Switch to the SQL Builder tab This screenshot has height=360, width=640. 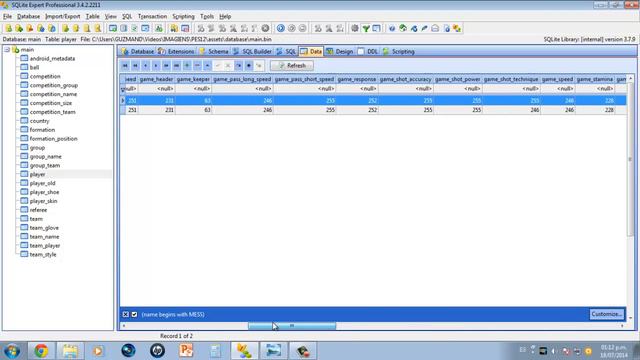point(252,51)
